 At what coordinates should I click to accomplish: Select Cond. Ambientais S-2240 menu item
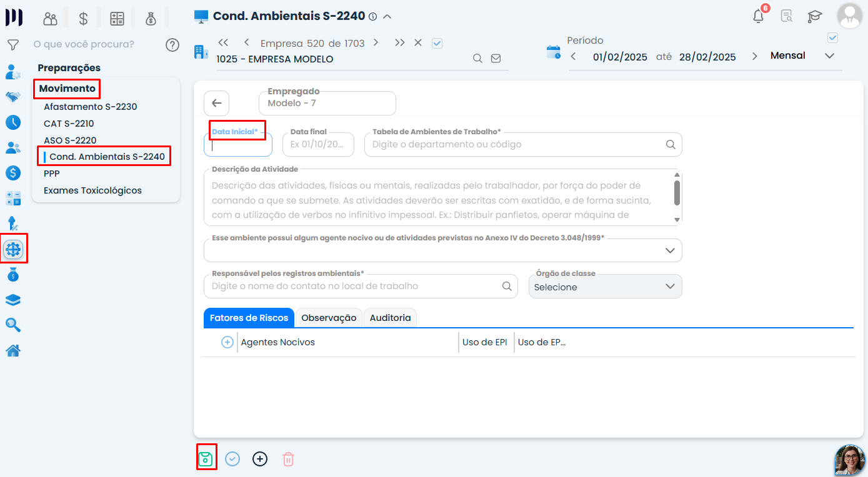click(x=107, y=157)
